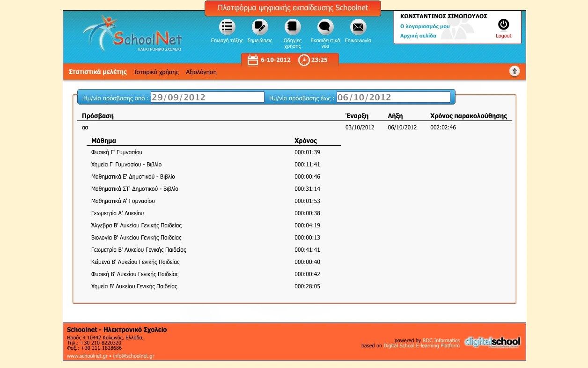The width and height of the screenshot is (588, 368).
Task: Click the Έναρξη column header
Action: tap(357, 116)
